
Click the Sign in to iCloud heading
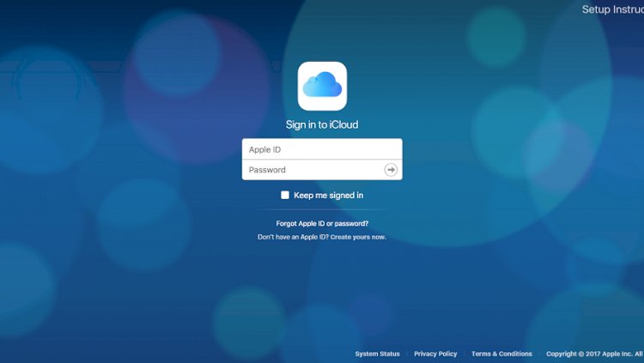click(x=322, y=124)
